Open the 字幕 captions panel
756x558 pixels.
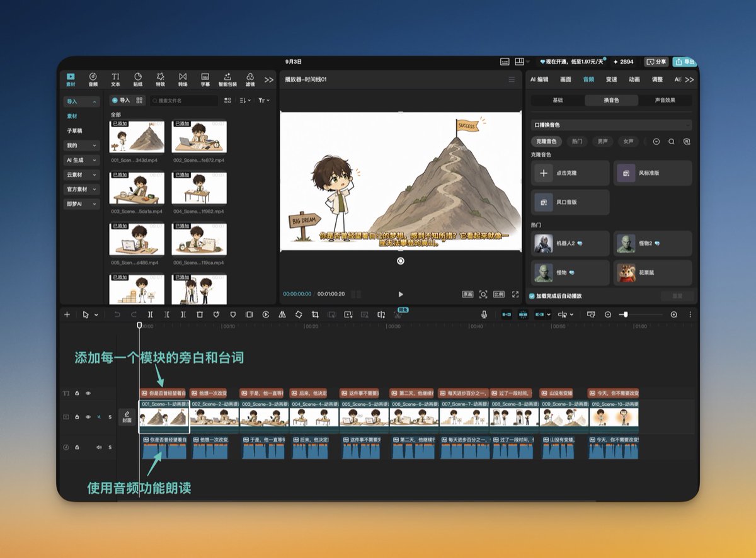(x=205, y=79)
